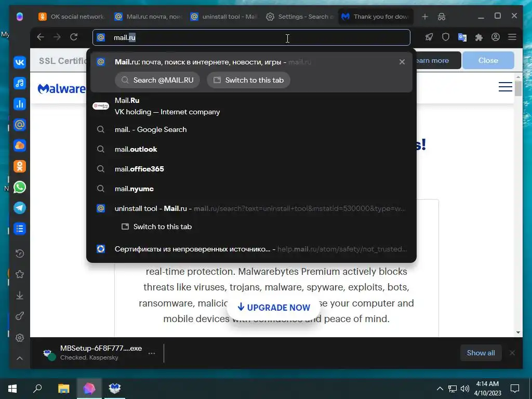
Task: Dismiss the downloads bar
Action: 512,353
